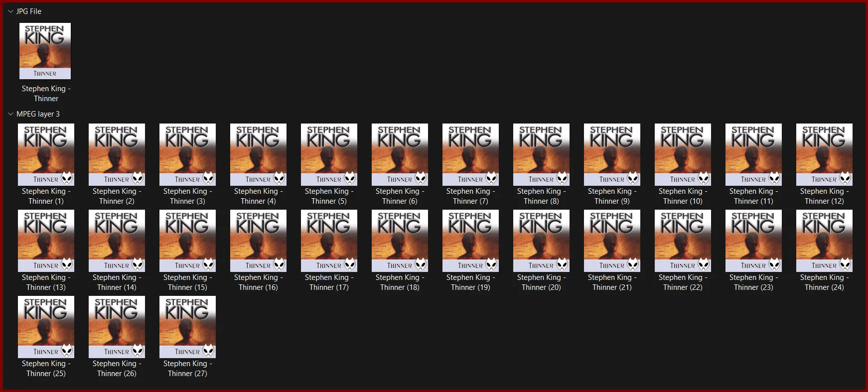Select the Thinner (4) audio file thumbnail

258,154
